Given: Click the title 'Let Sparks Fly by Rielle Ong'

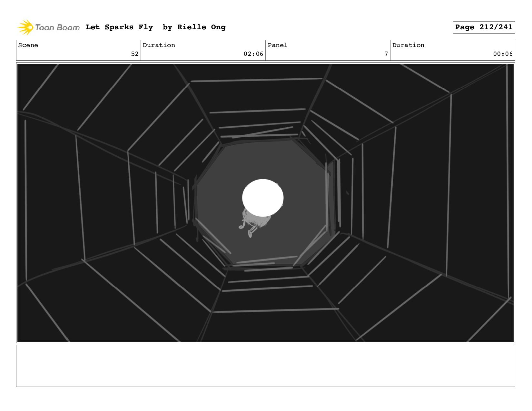Looking at the screenshot, I should 155,27.
